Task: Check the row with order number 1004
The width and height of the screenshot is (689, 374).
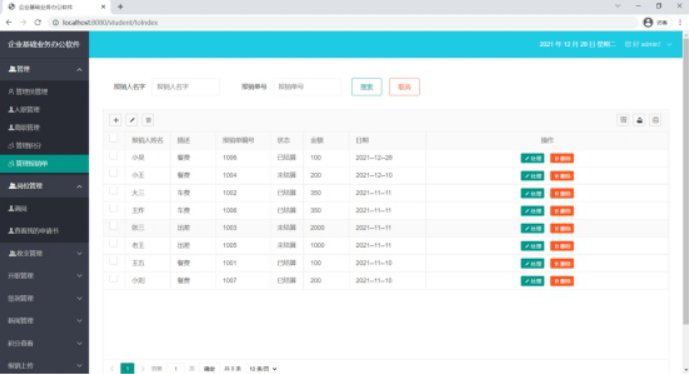Action: point(113,173)
